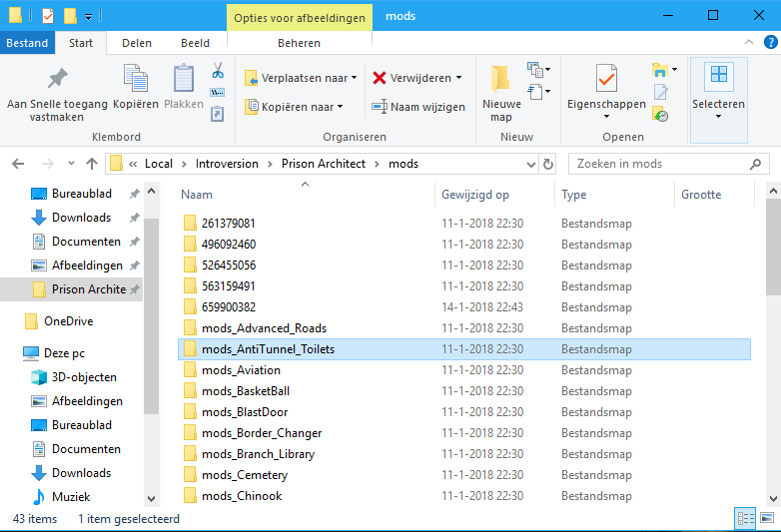Go forward with the right arrow
The width and height of the screenshot is (781, 532).
[47, 164]
